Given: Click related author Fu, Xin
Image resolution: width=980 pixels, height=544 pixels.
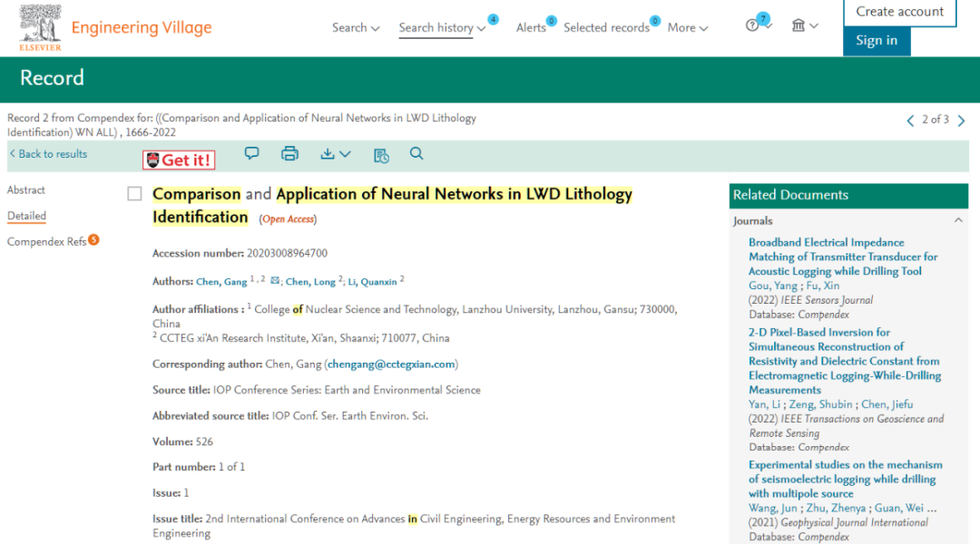Looking at the screenshot, I should tap(822, 286).
